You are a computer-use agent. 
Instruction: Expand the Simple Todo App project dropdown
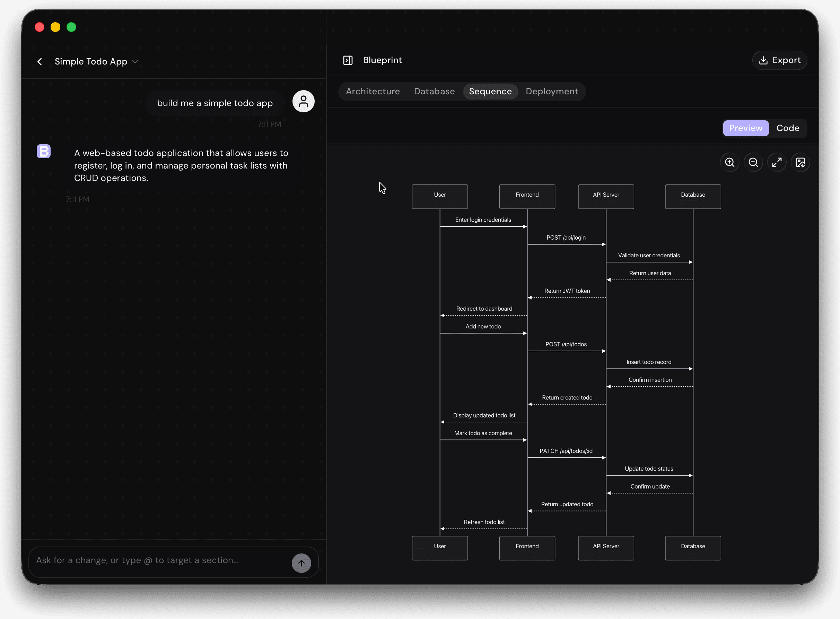135,61
